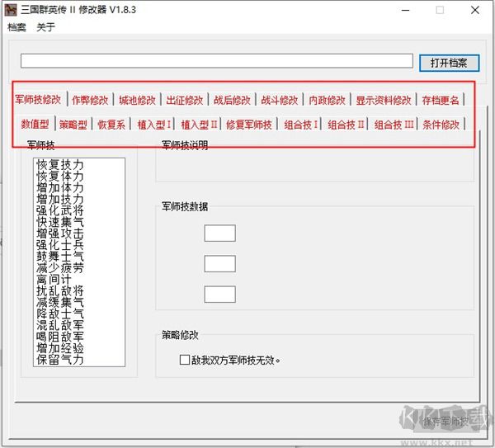This screenshot has width=495, height=448.
Task: Switch to the 城池修改 tab
Action: tap(136, 100)
